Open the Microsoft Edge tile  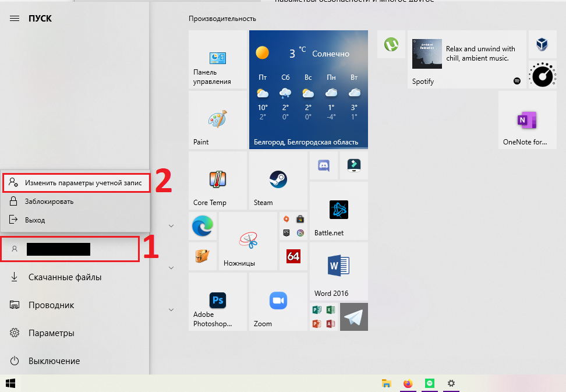point(203,226)
